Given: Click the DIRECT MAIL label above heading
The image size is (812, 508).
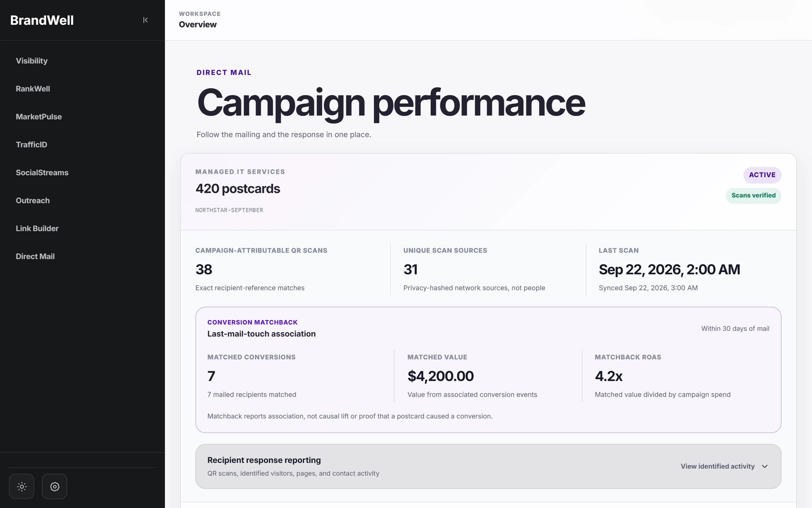Looking at the screenshot, I should [224, 73].
